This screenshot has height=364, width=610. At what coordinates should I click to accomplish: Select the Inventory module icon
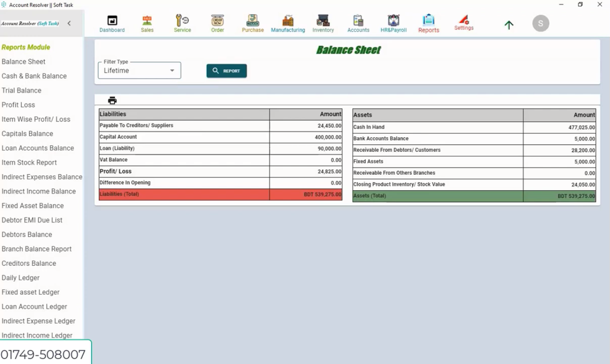click(x=323, y=22)
